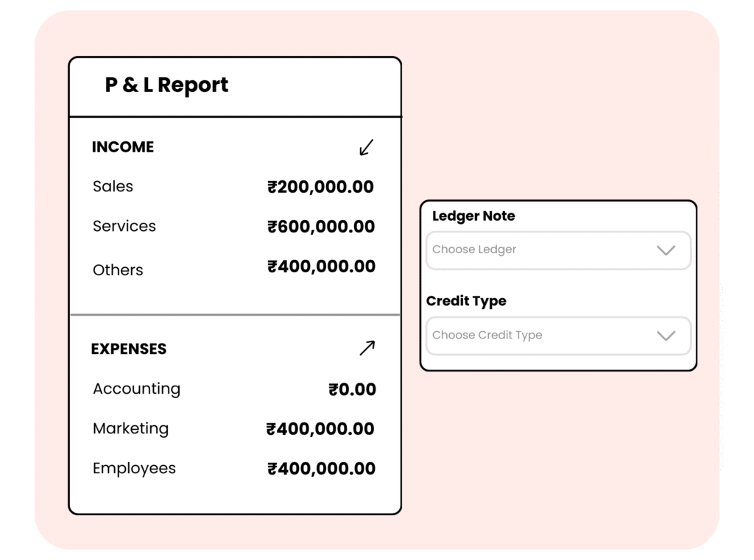Click the Income down-left arrow icon
754x560 pixels.
point(366,148)
